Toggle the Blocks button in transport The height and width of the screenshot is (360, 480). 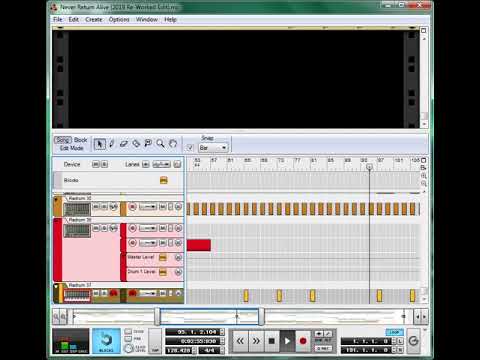click(106, 341)
